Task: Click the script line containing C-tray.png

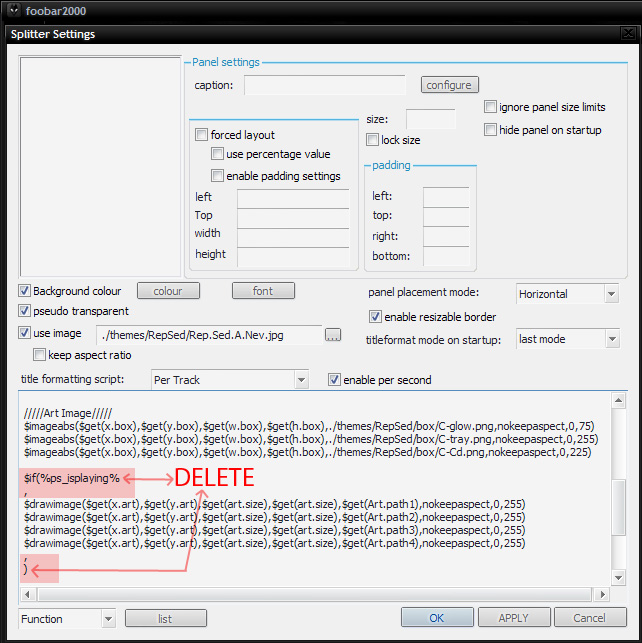Action: point(311,439)
